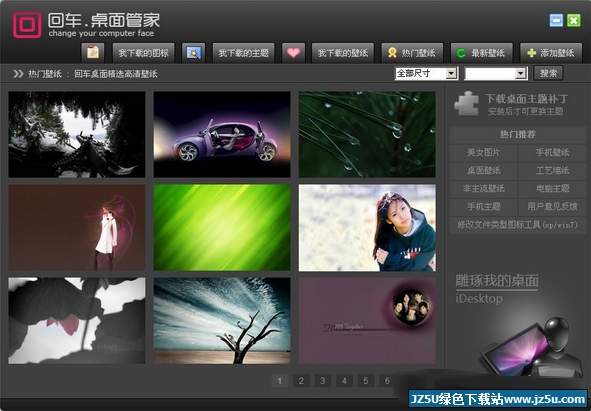The image size is (591, 411).
Task: Switch to 最新壁纸 tab
Action: 482,52
